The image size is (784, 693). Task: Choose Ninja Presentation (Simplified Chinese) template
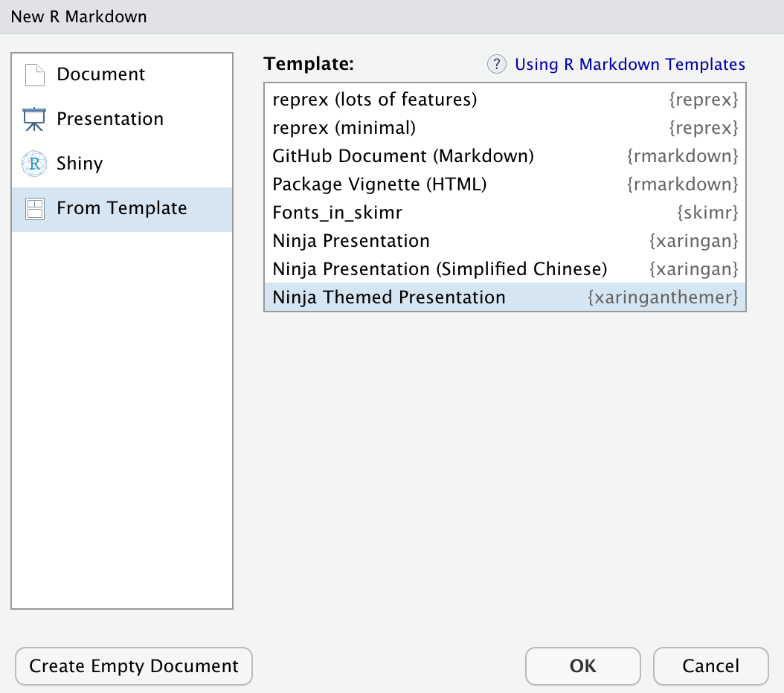click(505, 269)
